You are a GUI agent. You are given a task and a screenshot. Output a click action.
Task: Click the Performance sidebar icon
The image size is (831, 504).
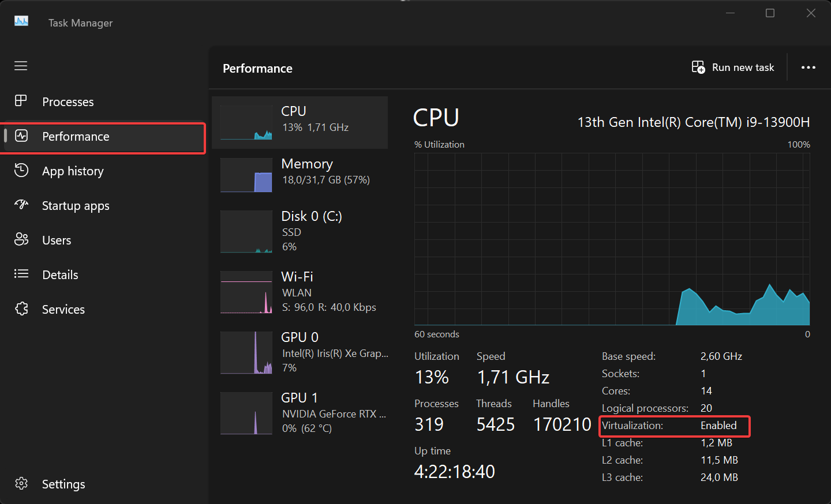(x=21, y=136)
